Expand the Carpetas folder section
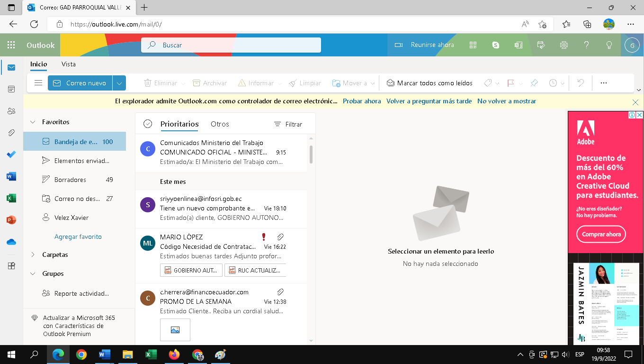This screenshot has width=644, height=364. [x=33, y=255]
